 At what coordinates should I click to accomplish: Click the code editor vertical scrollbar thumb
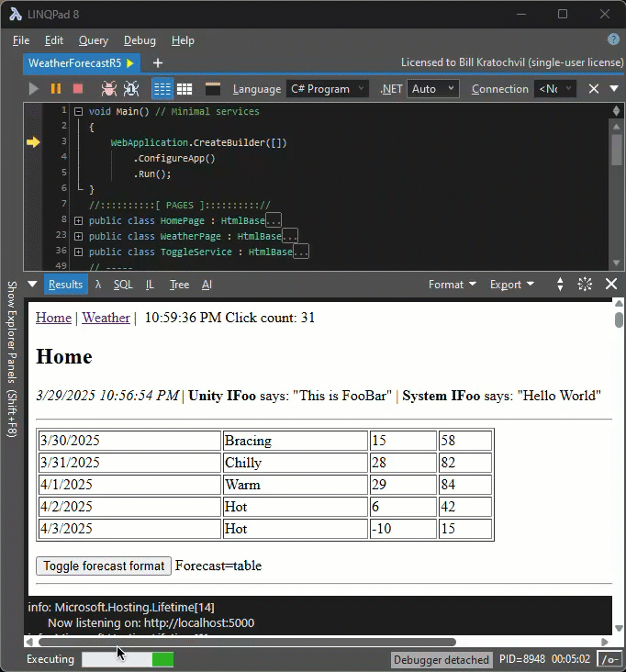(x=617, y=150)
